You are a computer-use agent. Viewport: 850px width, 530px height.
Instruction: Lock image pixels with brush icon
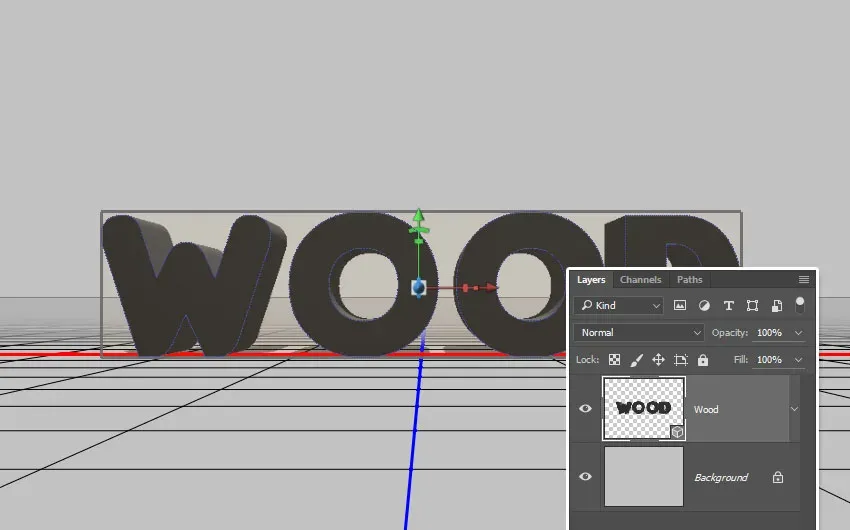click(636, 360)
